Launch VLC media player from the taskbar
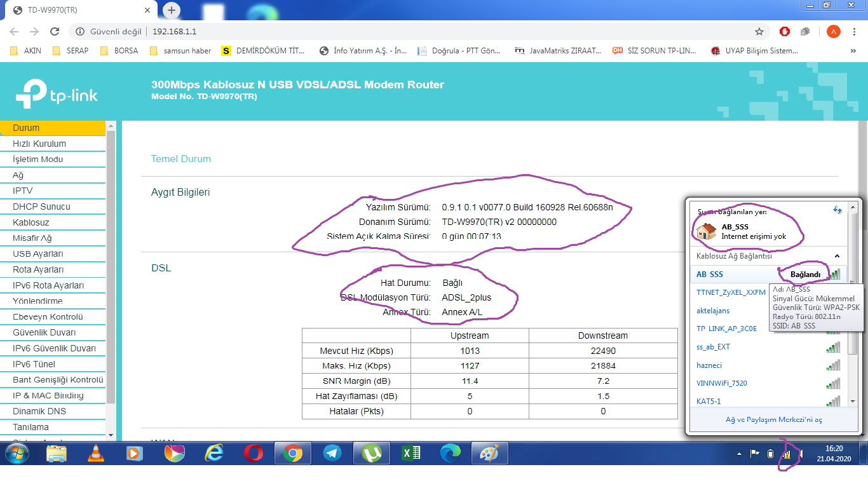Screen dimensions: 868x488 (95, 453)
